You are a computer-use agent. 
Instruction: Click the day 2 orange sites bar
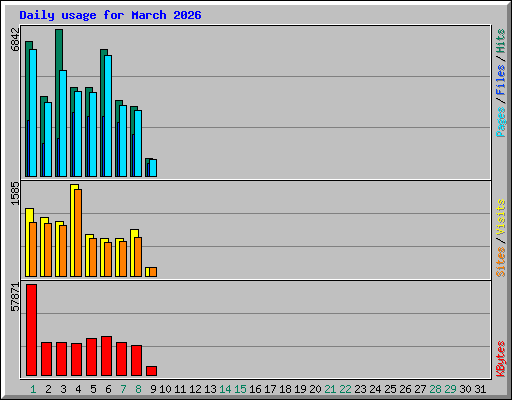tap(48, 250)
